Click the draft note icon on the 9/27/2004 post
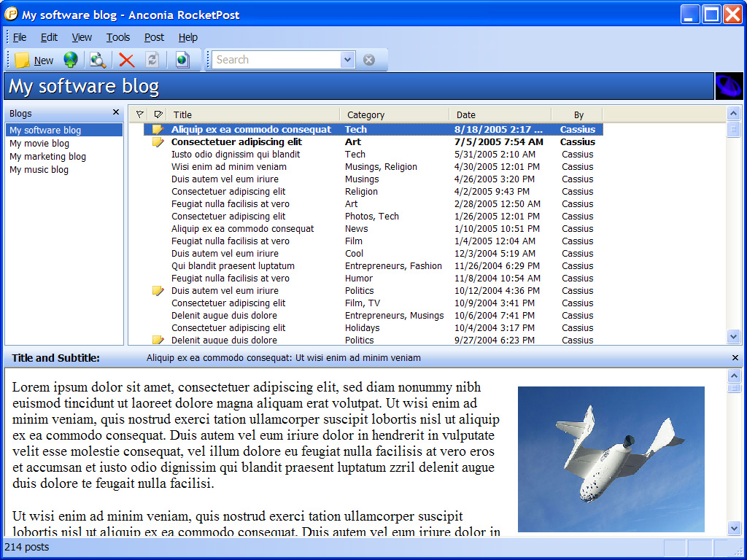Viewport: 747px width, 560px height. tap(158, 340)
